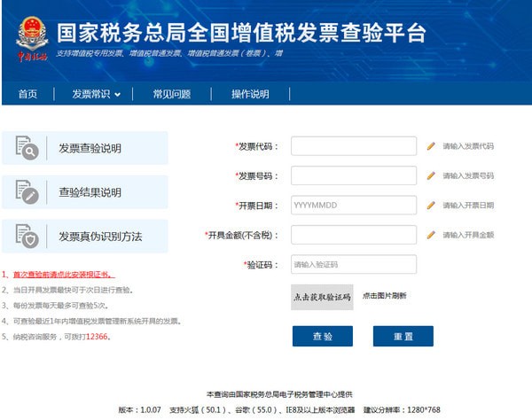
Task: Click the 发票查验说明 document search icon
Action: pos(27,148)
